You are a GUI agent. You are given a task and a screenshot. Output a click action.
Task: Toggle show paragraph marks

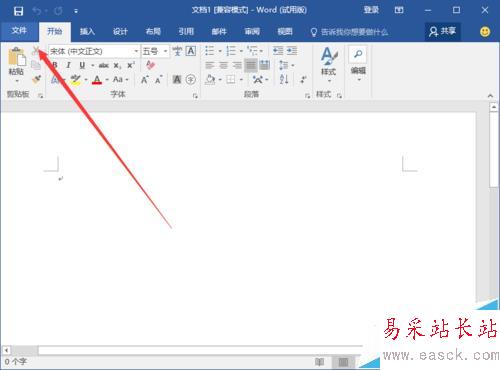click(x=303, y=79)
